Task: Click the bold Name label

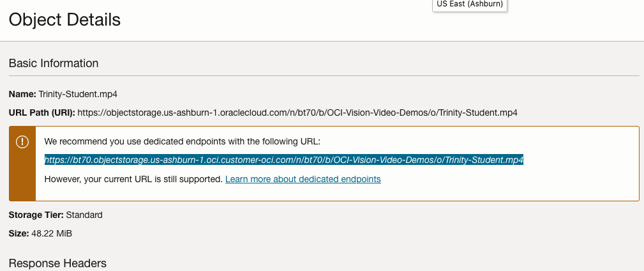Action: 22,94
